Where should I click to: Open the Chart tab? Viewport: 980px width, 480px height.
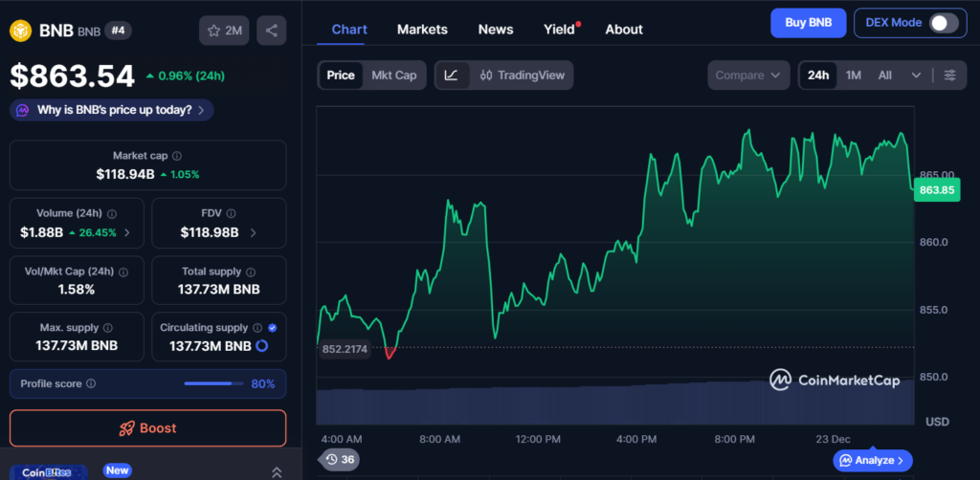349,30
